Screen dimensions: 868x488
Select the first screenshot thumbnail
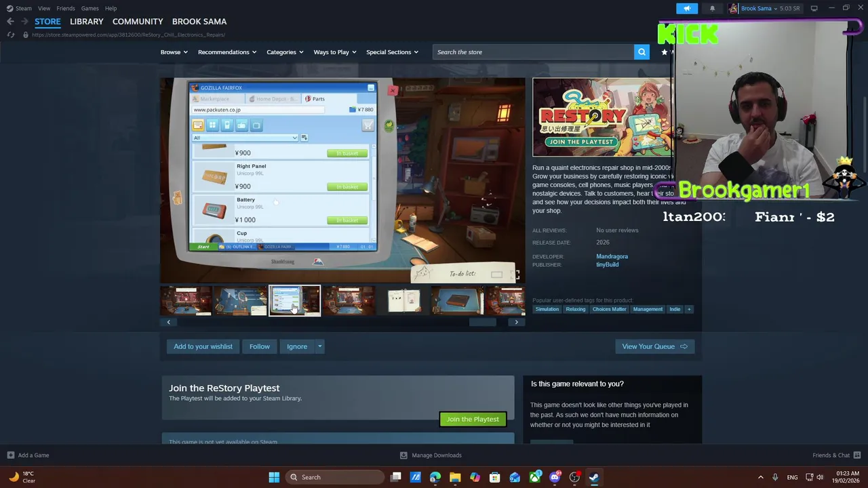[x=186, y=301]
